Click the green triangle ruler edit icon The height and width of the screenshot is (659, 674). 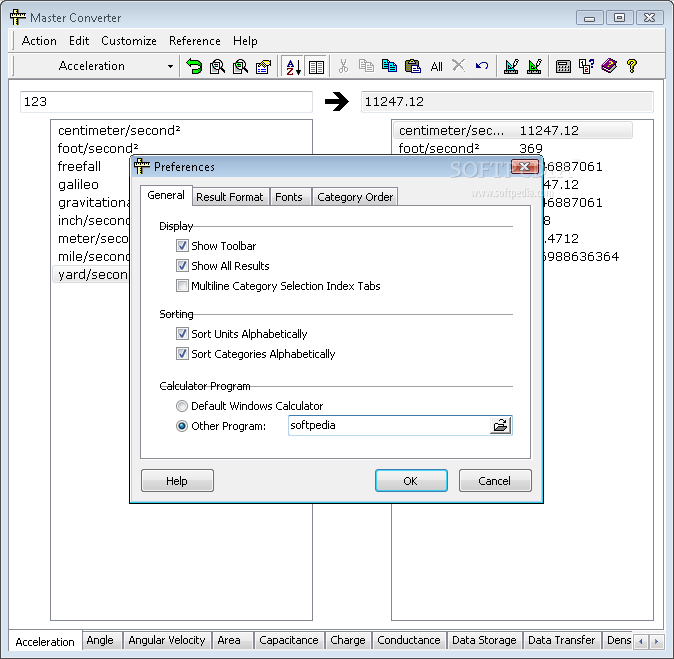point(534,66)
